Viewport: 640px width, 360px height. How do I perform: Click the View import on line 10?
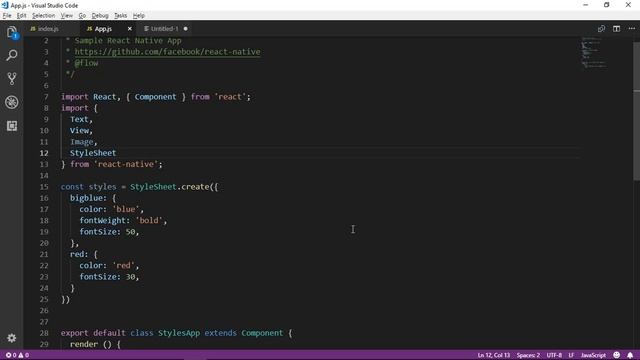tap(79, 131)
